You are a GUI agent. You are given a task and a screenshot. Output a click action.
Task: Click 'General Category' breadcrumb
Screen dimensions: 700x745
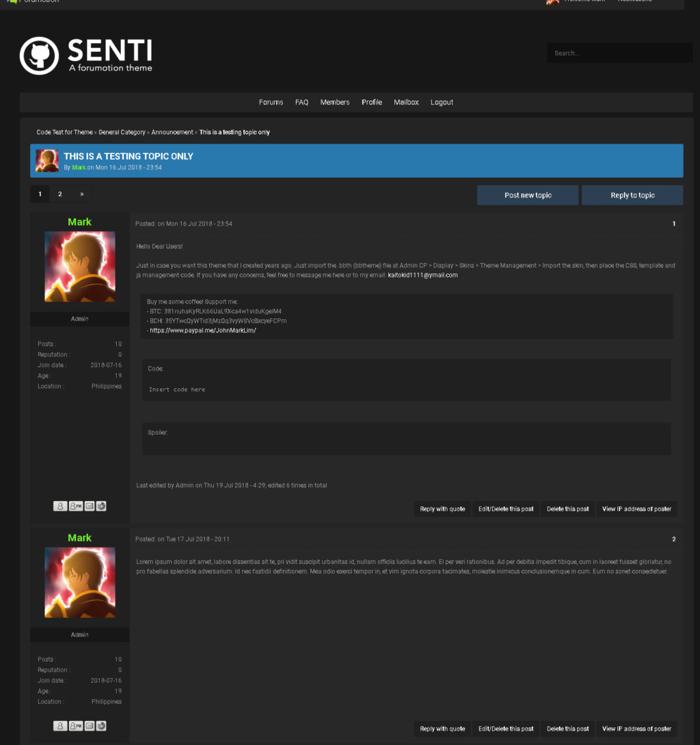[122, 132]
